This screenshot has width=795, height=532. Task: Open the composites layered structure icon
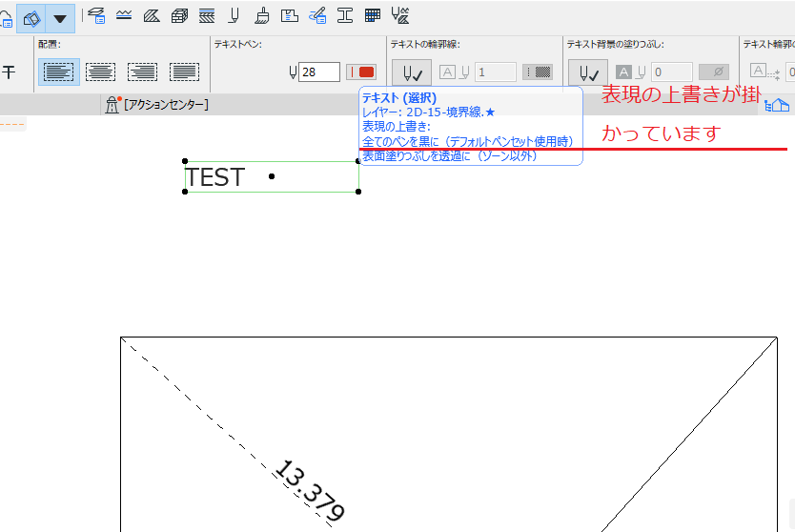pos(206,15)
